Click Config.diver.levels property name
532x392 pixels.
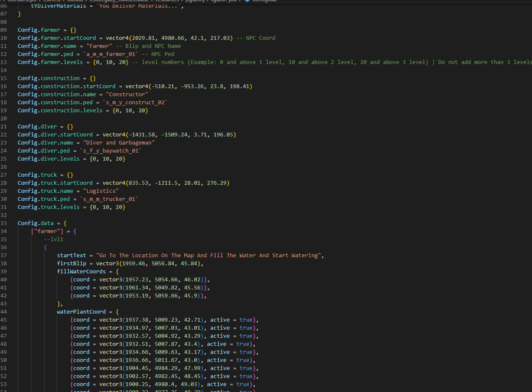49,159
